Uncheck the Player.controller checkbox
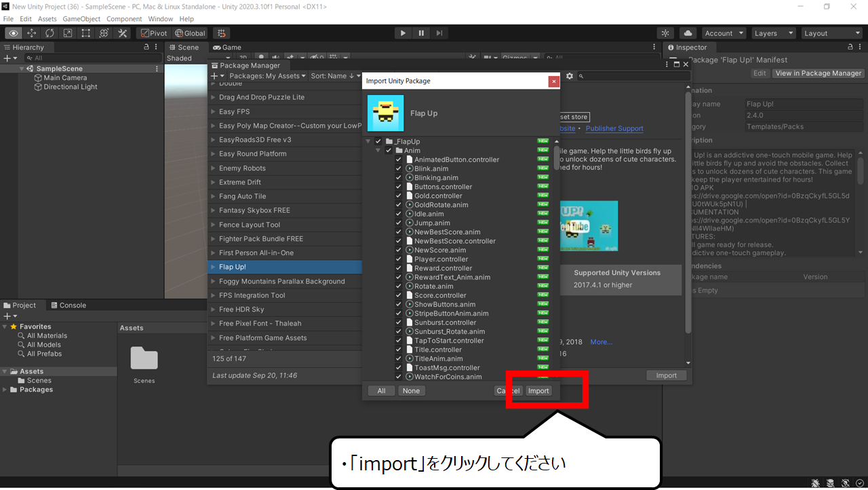 tap(399, 259)
